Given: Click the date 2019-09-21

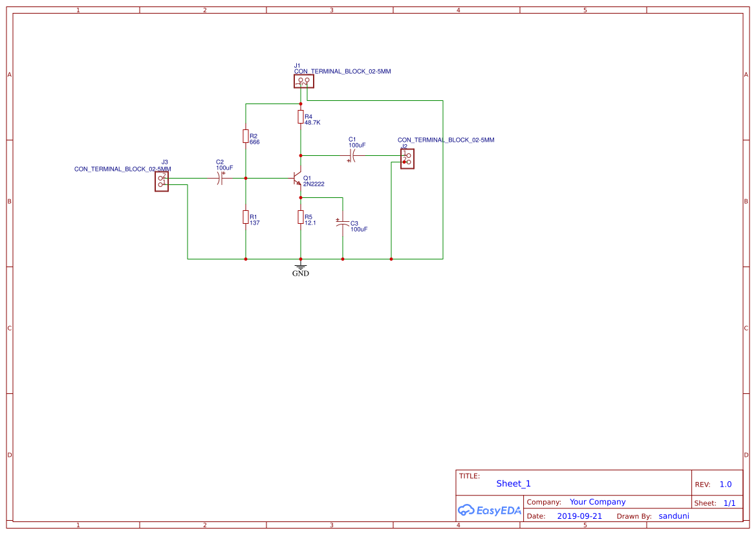Looking at the screenshot, I should 580,516.
